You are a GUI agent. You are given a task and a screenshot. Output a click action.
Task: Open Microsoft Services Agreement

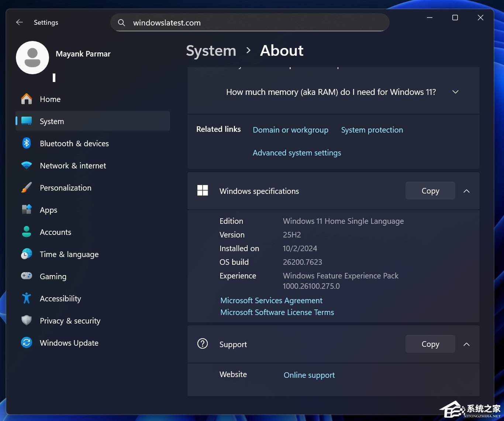coord(271,301)
